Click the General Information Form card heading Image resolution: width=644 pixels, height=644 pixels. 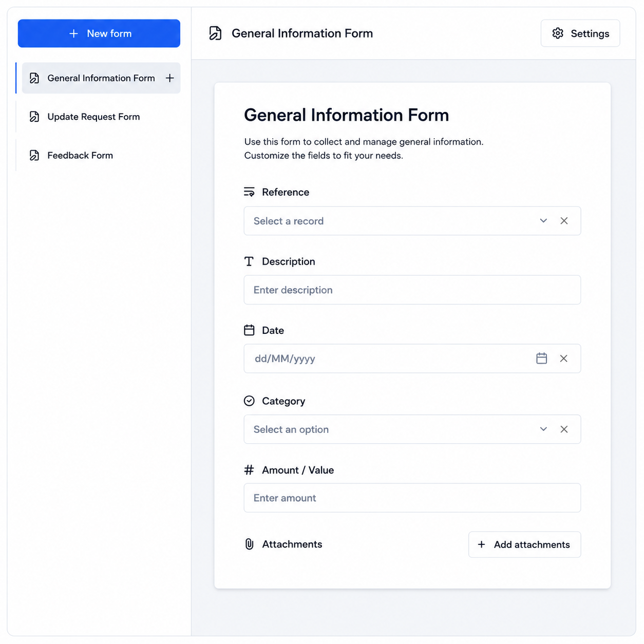pos(347,115)
